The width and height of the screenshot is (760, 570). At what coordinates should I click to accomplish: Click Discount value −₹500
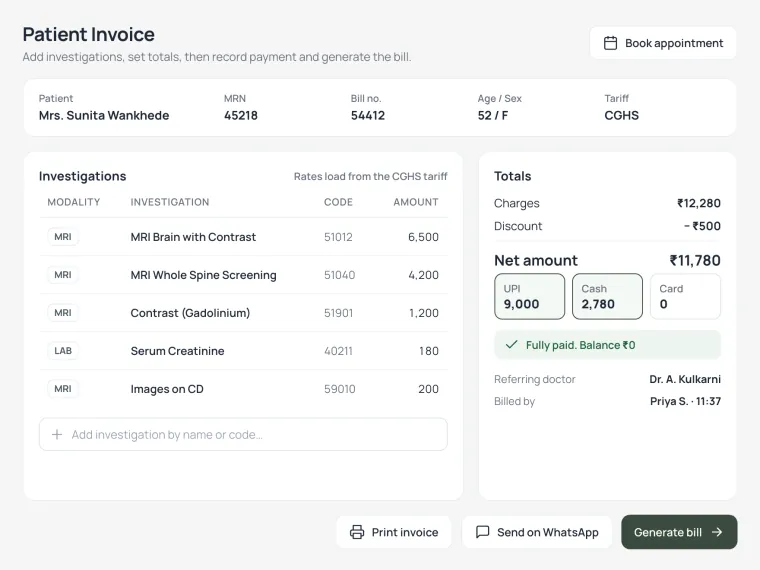(x=702, y=226)
